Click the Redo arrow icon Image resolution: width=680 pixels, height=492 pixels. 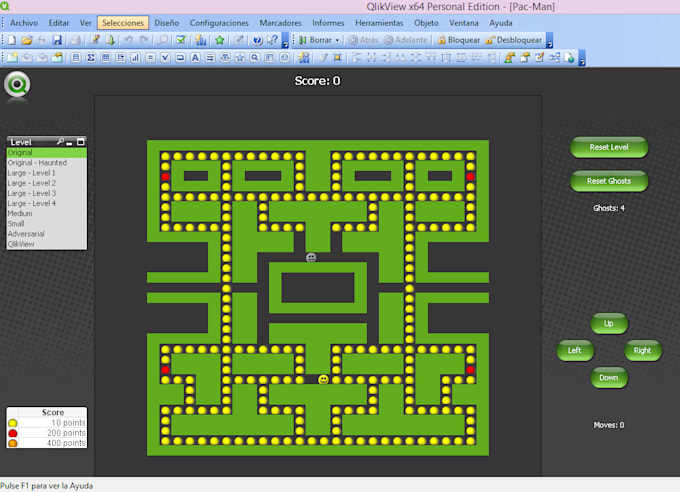144,40
